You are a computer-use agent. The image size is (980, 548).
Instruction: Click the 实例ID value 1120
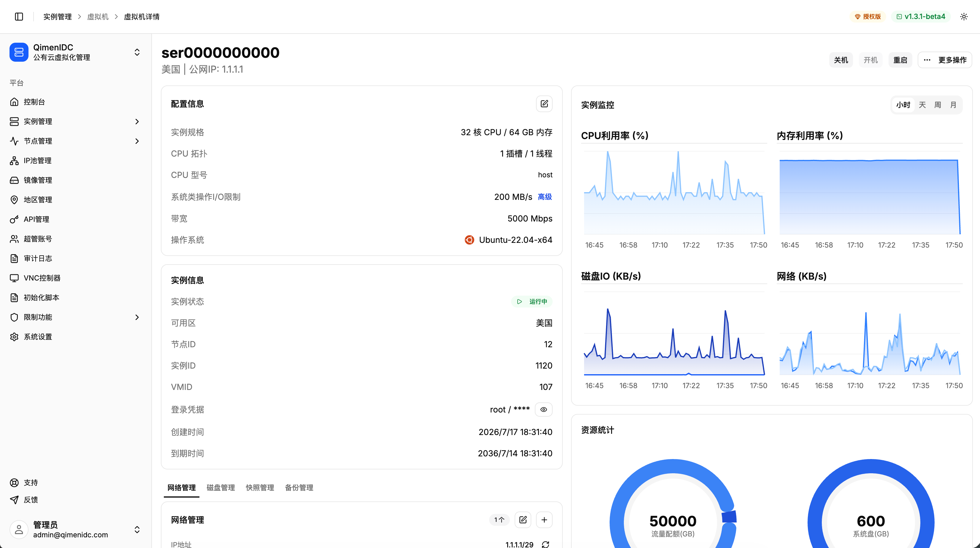(544, 366)
